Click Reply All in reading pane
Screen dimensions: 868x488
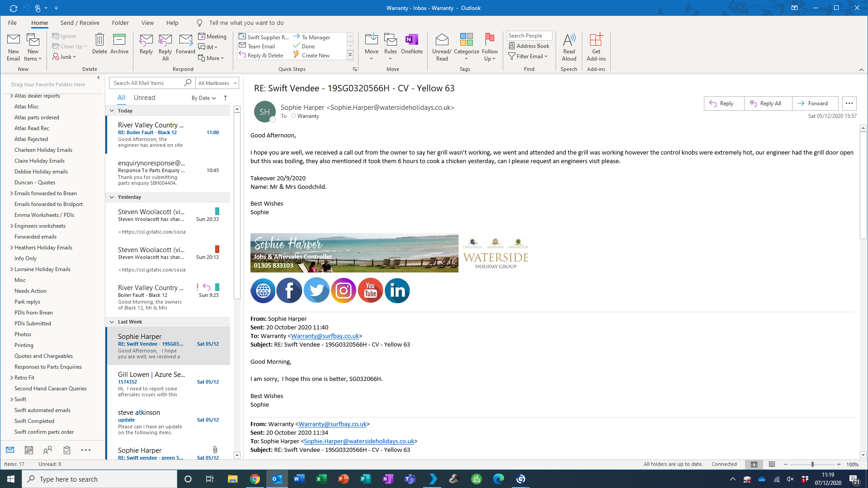(x=768, y=103)
